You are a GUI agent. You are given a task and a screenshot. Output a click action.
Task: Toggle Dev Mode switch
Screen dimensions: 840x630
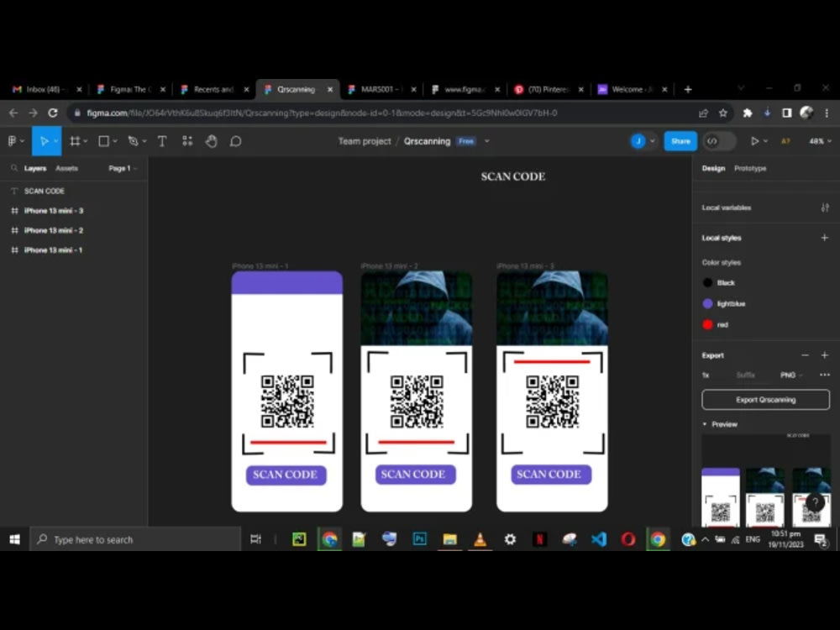pos(718,141)
